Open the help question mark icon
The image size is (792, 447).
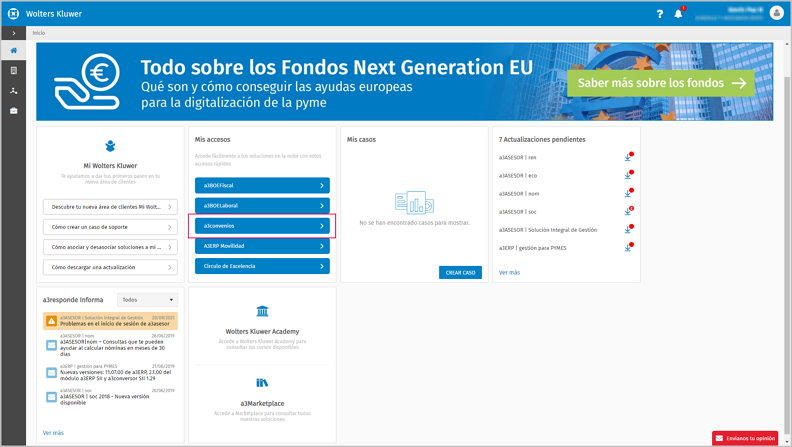[660, 14]
